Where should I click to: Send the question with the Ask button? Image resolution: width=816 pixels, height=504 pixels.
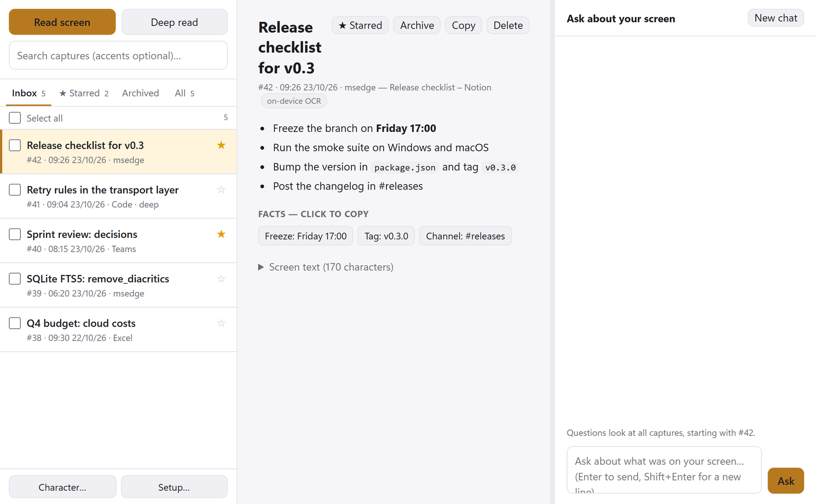click(x=786, y=481)
